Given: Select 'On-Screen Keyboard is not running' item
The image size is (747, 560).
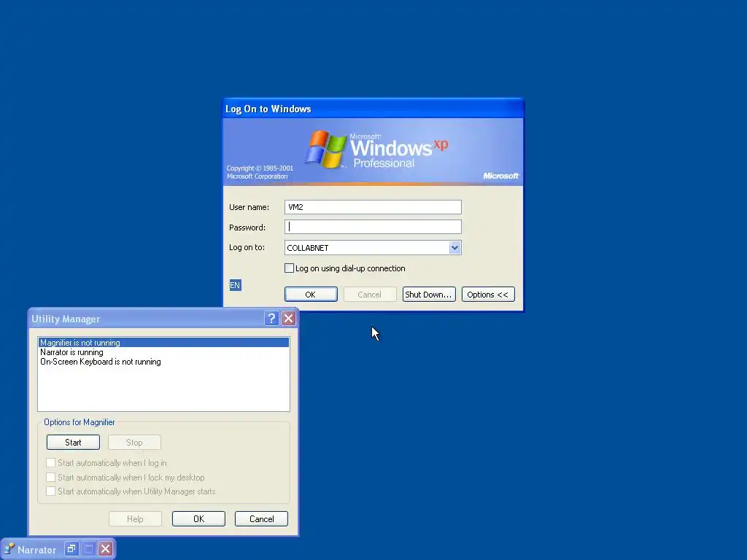Looking at the screenshot, I should pyautogui.click(x=164, y=362).
